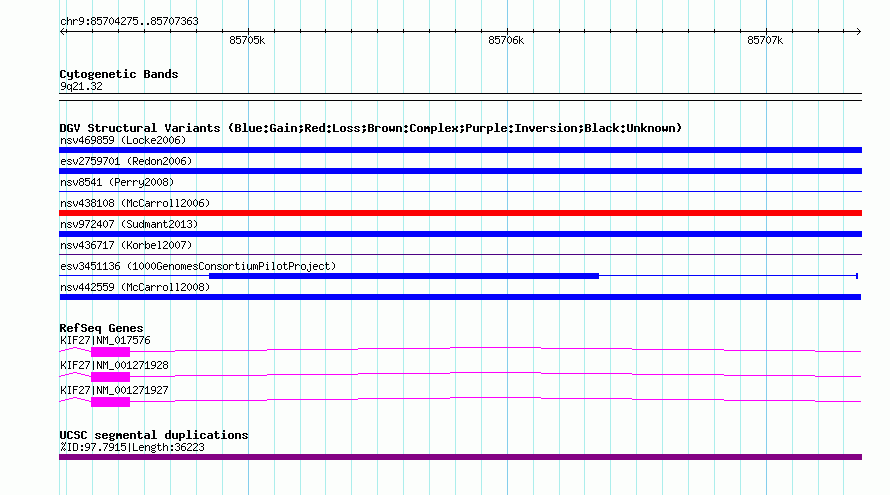Click the esv3451136 1000GenomesConsortiumPilotProject label

[198, 266]
